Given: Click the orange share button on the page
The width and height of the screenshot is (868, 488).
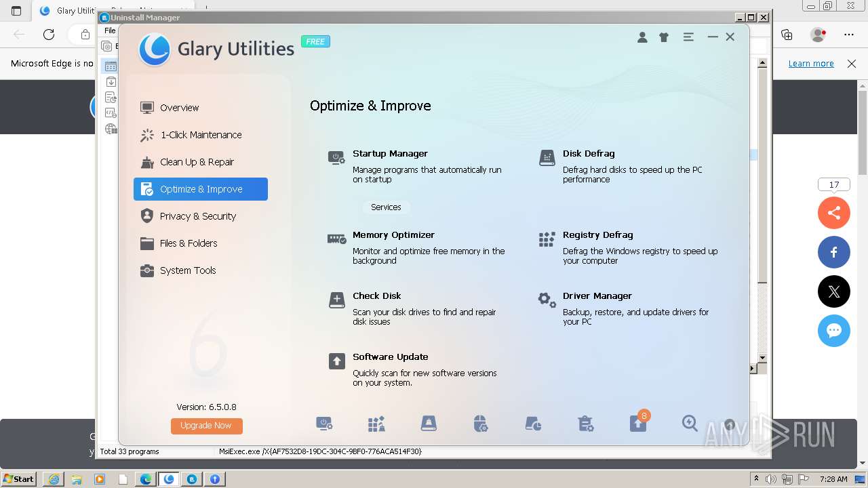Looking at the screenshot, I should (x=834, y=213).
